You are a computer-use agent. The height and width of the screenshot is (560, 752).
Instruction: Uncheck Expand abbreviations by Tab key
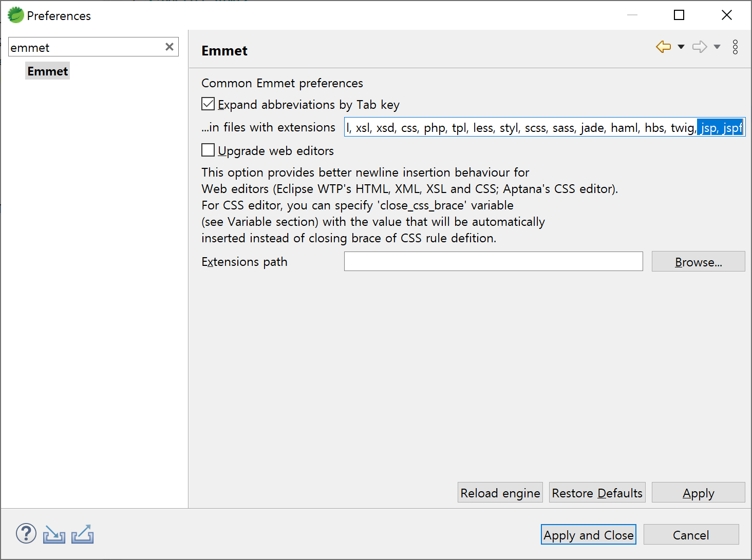click(x=208, y=104)
